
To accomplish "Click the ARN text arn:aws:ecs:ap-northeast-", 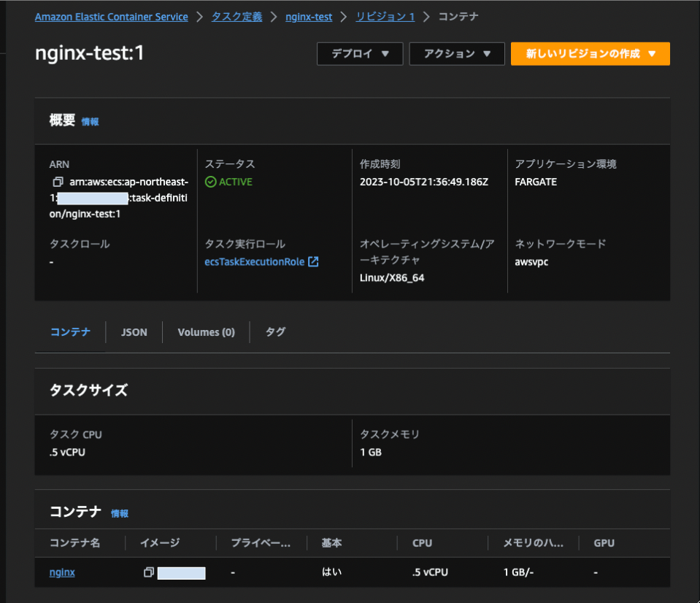I will (x=129, y=182).
